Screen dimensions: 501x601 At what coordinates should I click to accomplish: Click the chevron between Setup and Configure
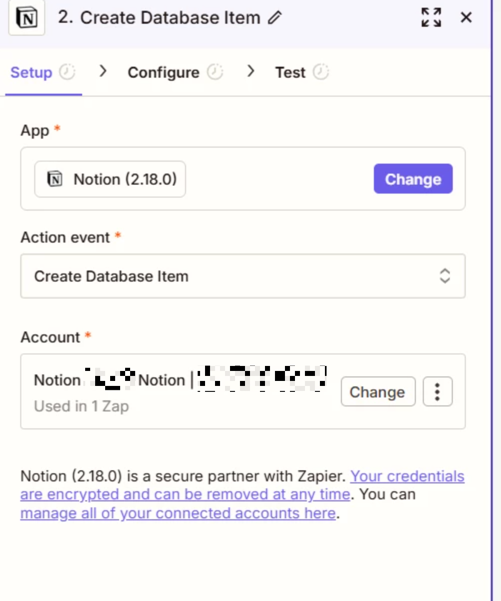coord(102,71)
